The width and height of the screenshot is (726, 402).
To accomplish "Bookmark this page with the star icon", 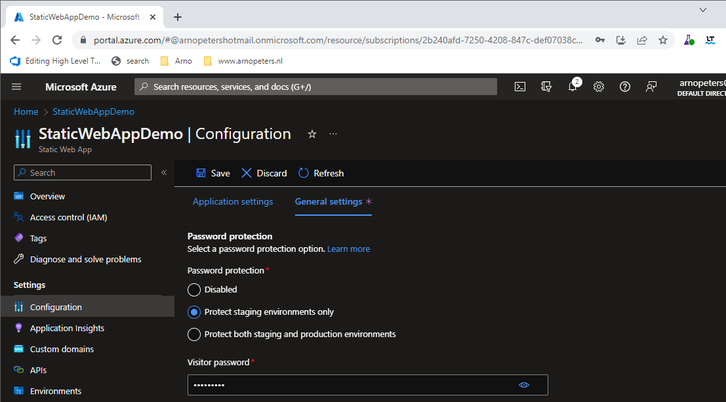I will (663, 40).
